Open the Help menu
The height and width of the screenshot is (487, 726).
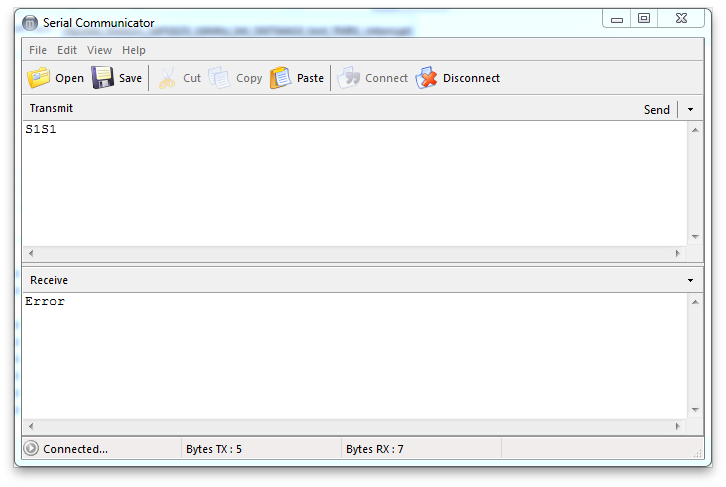tap(134, 50)
